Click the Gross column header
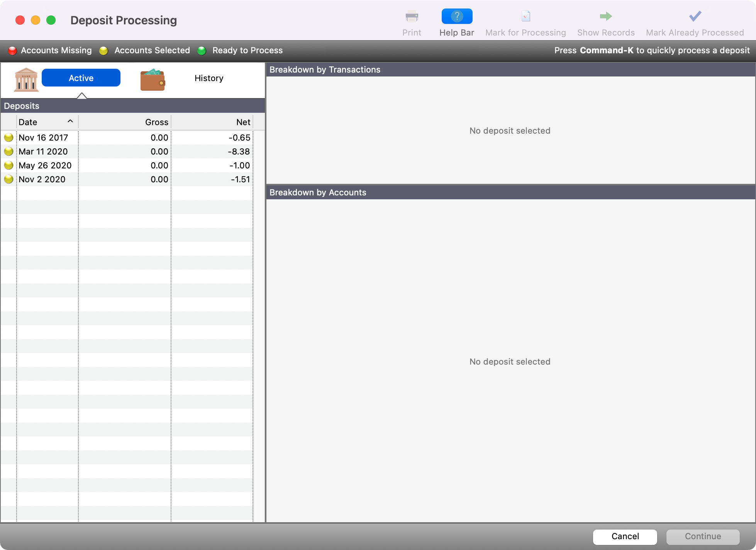This screenshot has height=550, width=756. click(x=157, y=122)
